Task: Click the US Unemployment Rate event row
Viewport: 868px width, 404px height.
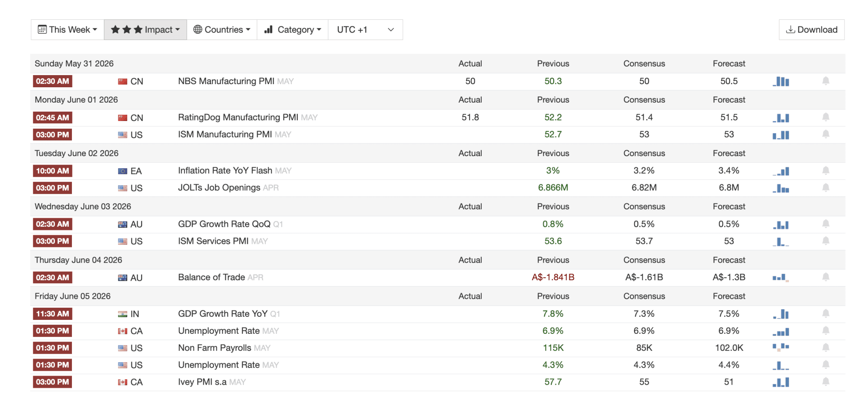Action: click(x=438, y=365)
